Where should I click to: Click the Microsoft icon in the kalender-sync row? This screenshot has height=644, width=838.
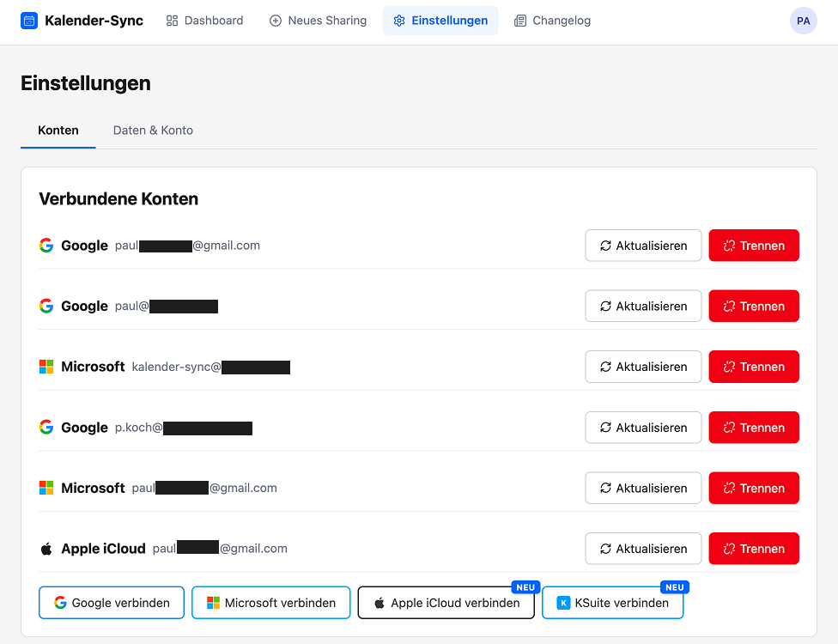46,366
